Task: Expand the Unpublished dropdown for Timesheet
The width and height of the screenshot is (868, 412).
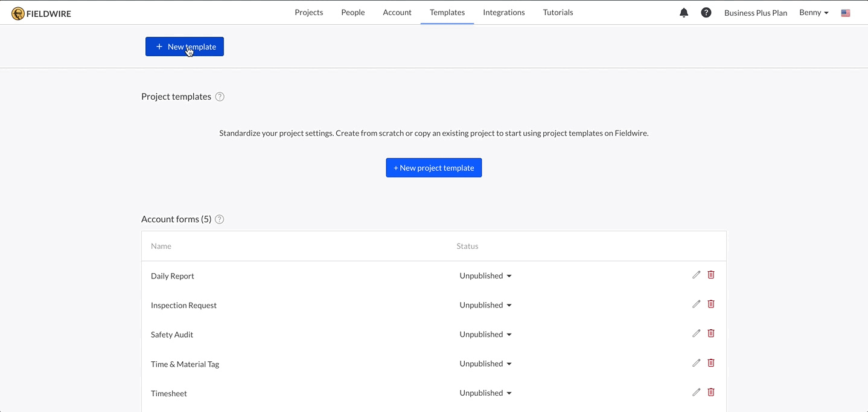Action: click(x=485, y=393)
